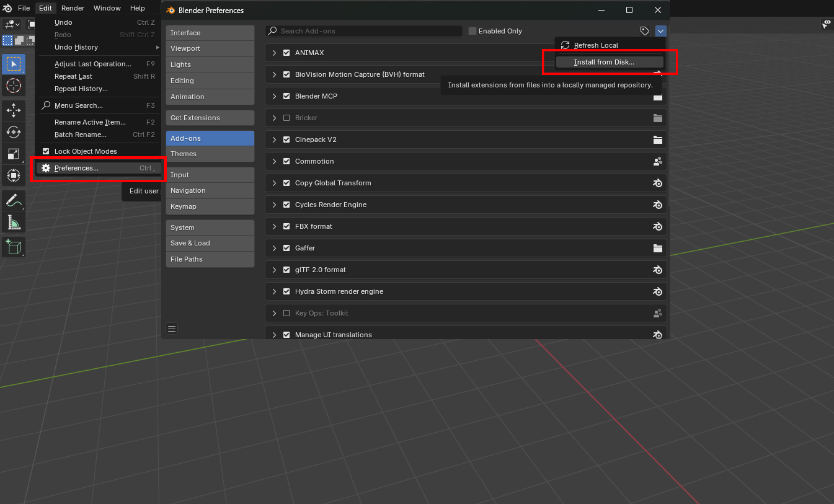Disable the Blender MCP add-on
This screenshot has height=504, width=834.
tap(286, 96)
